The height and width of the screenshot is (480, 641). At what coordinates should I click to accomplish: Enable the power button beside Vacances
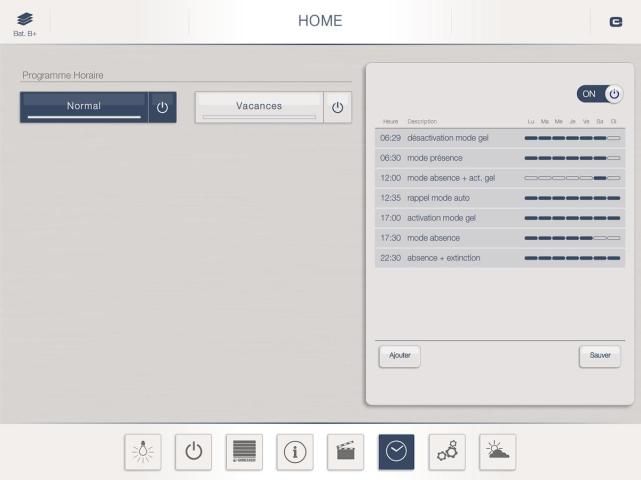pos(338,107)
